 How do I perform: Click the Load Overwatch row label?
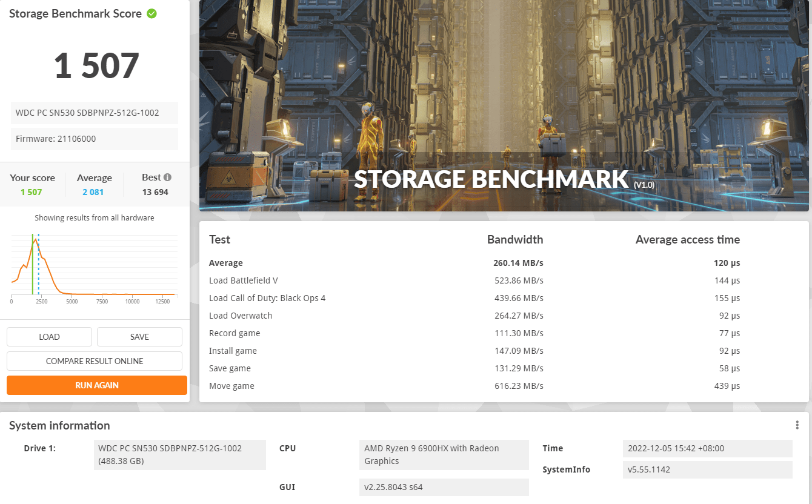tap(241, 316)
